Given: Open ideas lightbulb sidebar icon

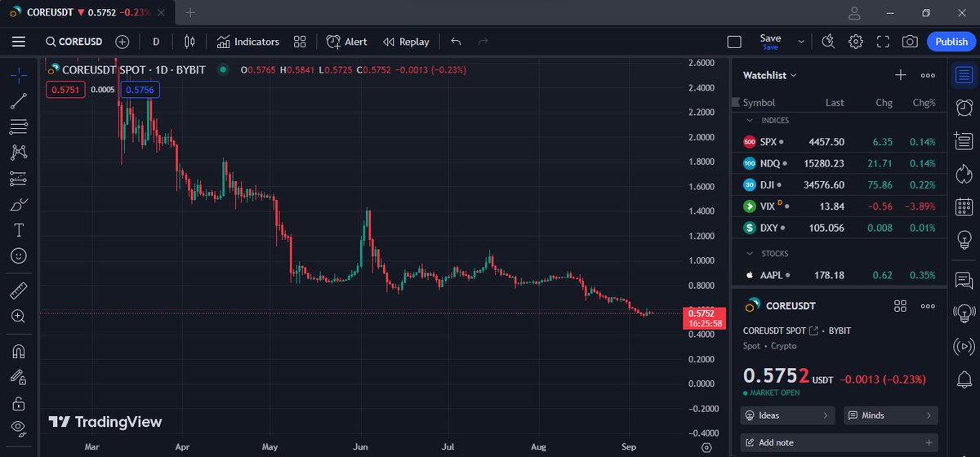Looking at the screenshot, I should click(964, 239).
